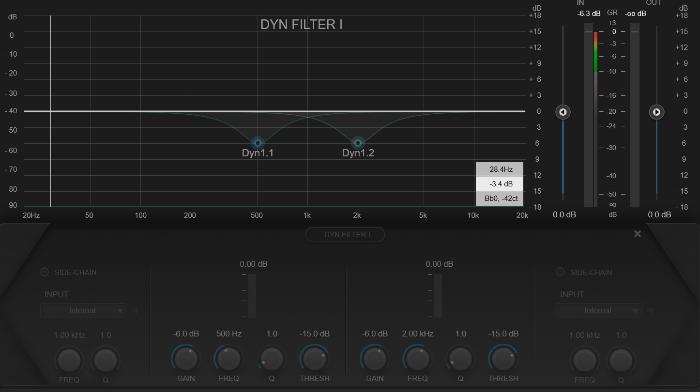
Task: Click the band 2 gain reduction meter
Action: click(438, 295)
